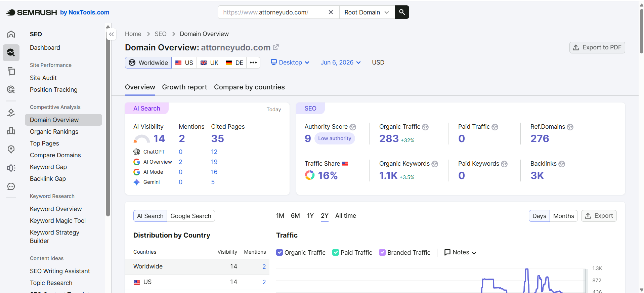Select the All time range
The image size is (644, 293).
pos(346,216)
